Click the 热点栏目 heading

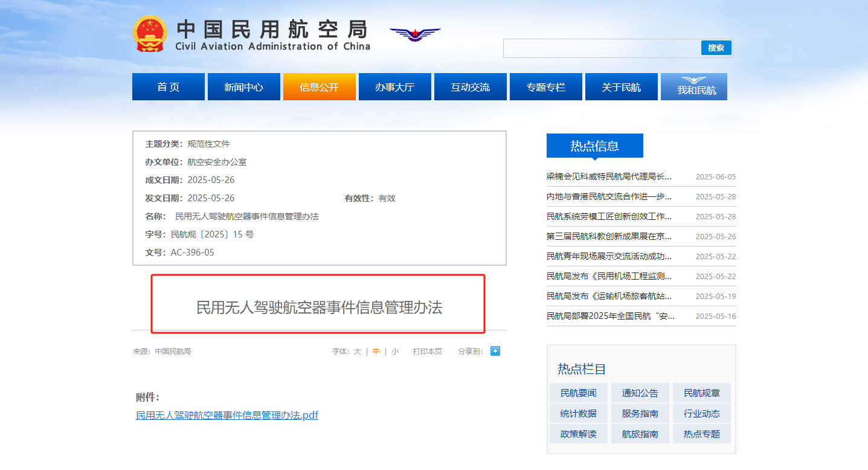582,369
